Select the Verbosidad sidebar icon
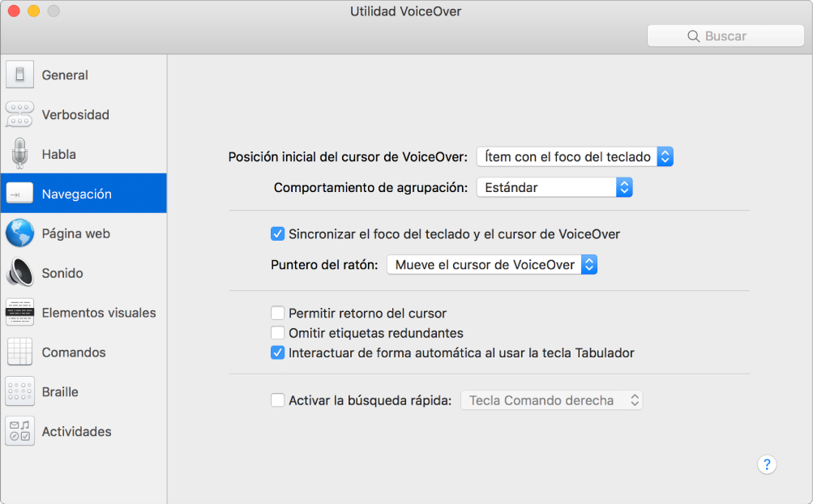Viewport: 813px width, 504px height. (73, 114)
